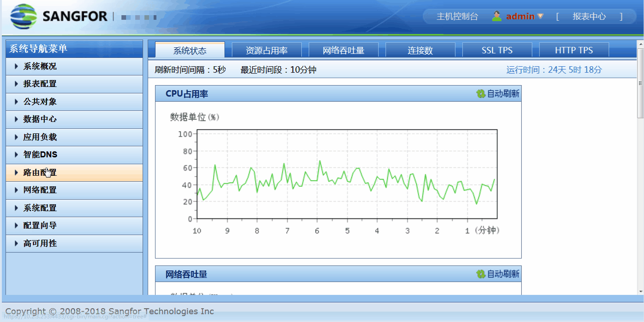Click the Sangfor globe logo icon
This screenshot has width=644, height=322.
click(23, 17)
